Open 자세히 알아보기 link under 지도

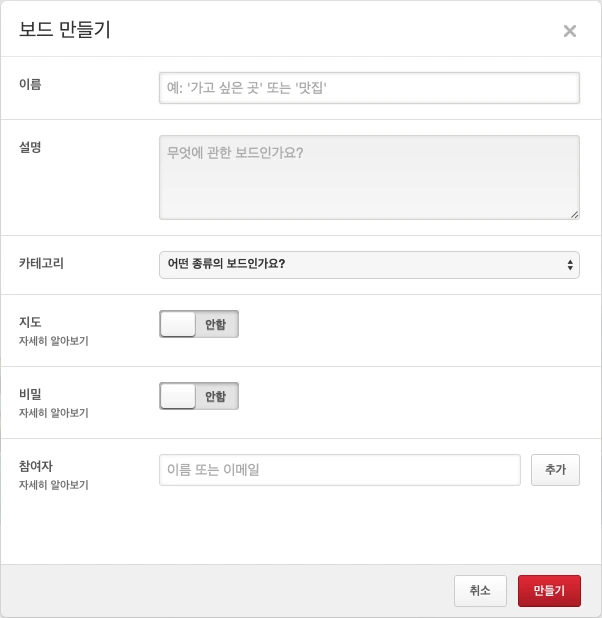54,341
